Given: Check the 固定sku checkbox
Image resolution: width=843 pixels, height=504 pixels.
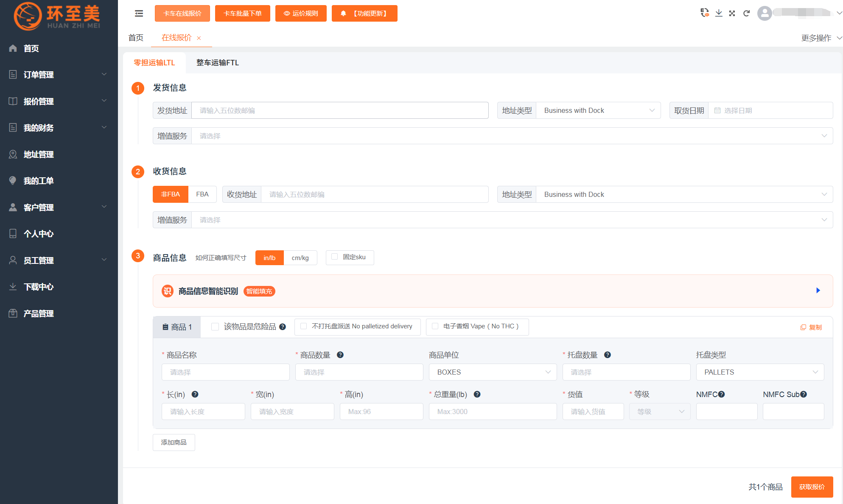Looking at the screenshot, I should [334, 257].
